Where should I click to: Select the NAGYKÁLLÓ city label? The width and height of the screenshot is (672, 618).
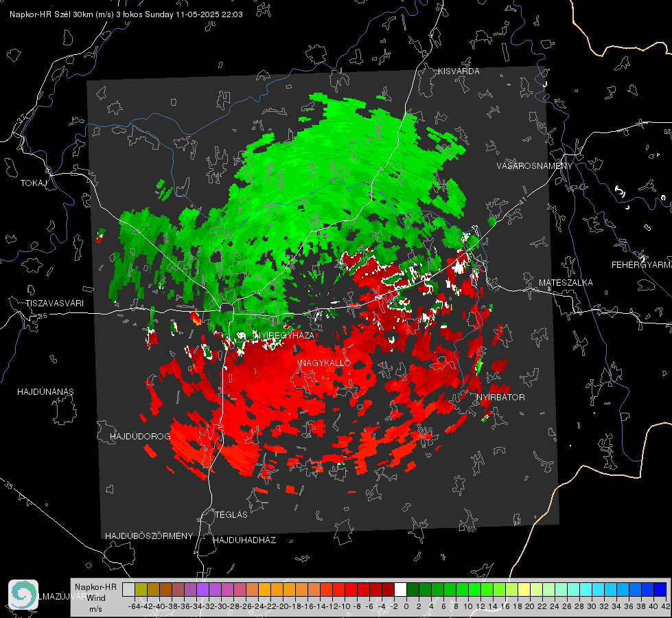pos(325,363)
